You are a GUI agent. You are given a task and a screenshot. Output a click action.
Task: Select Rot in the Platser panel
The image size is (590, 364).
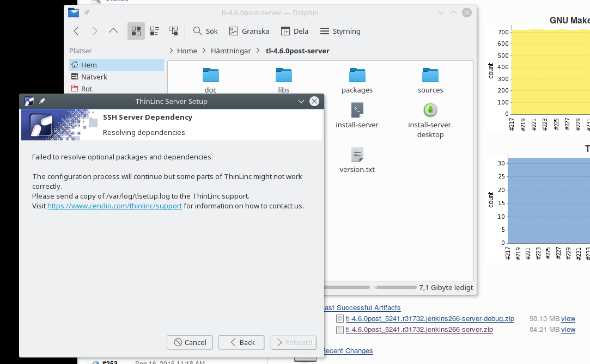click(x=117, y=89)
